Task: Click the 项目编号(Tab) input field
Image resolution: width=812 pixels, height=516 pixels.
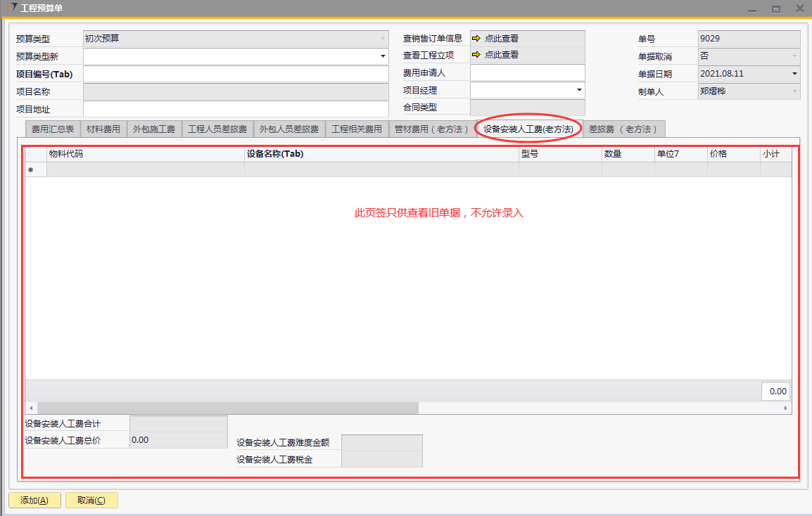Action: [236, 74]
